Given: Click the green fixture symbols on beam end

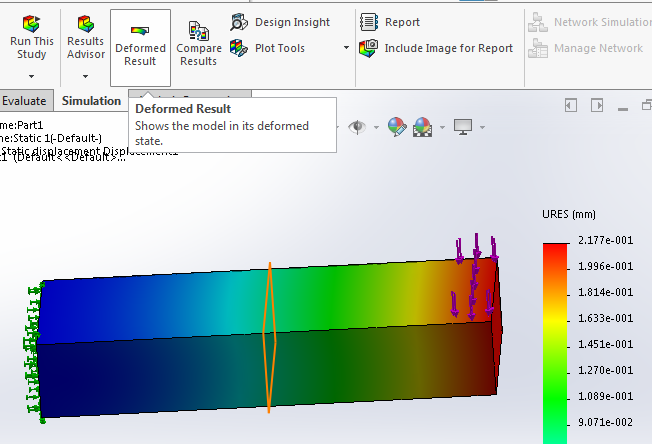Looking at the screenshot, I should 34,353.
